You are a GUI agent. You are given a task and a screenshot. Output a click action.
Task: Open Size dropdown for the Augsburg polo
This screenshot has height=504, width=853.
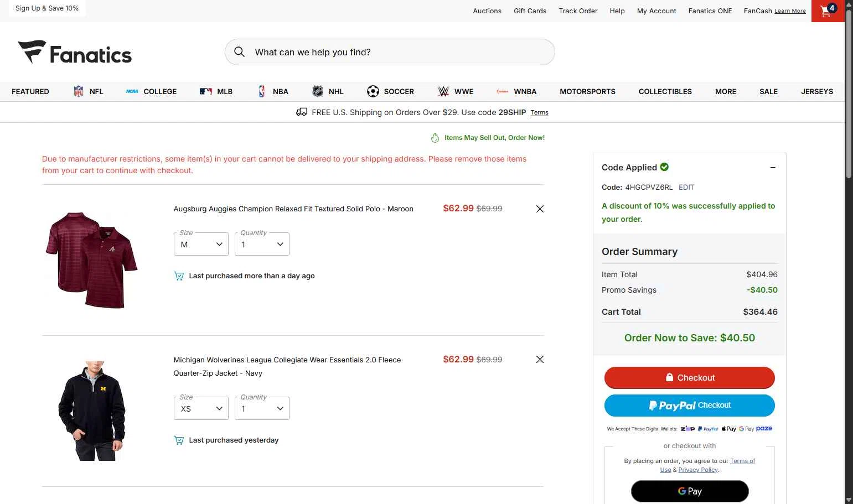(201, 244)
